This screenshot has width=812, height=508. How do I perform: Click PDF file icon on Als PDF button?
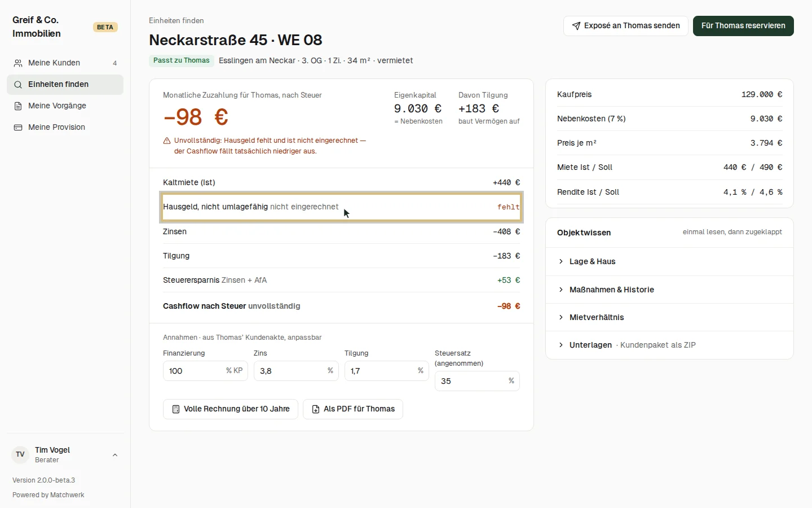[x=316, y=409]
